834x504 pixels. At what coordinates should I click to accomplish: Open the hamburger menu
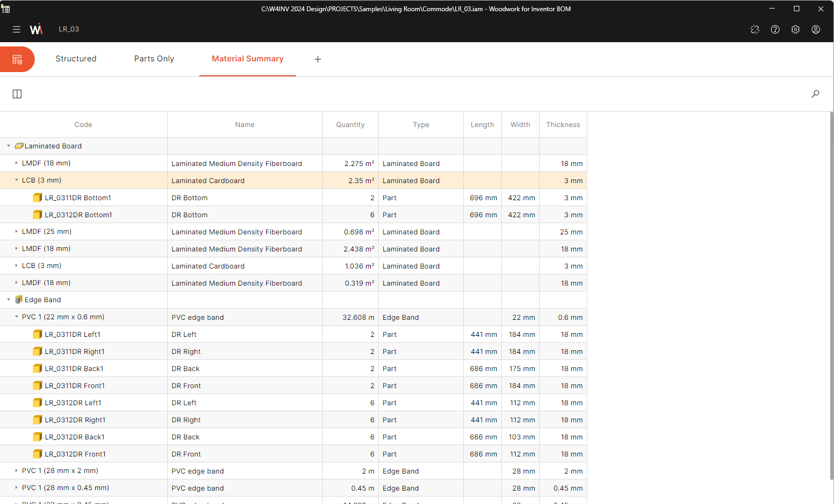click(x=17, y=29)
